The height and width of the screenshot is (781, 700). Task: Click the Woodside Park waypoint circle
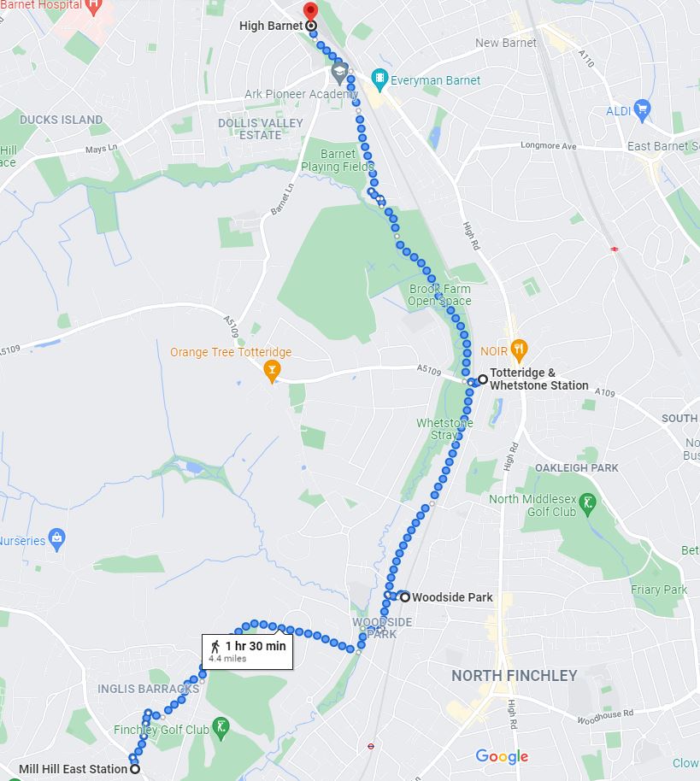[x=405, y=596]
